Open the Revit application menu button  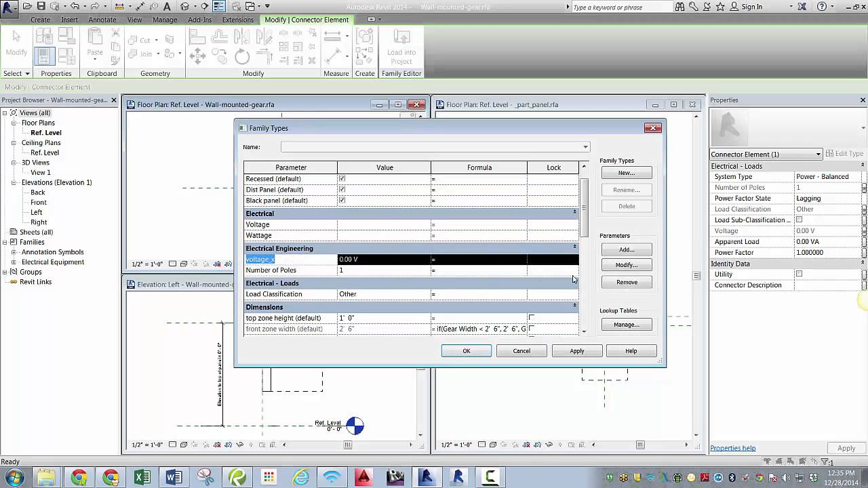click(9, 8)
